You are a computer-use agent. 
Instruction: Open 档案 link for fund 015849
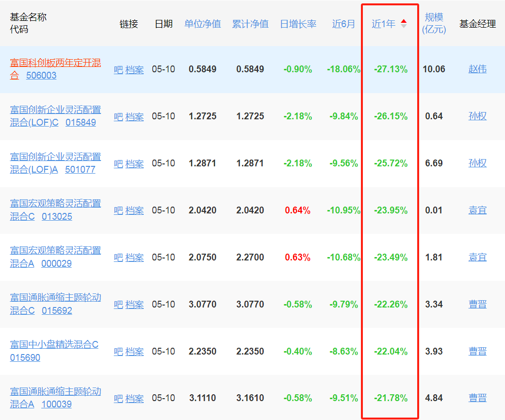click(134, 116)
